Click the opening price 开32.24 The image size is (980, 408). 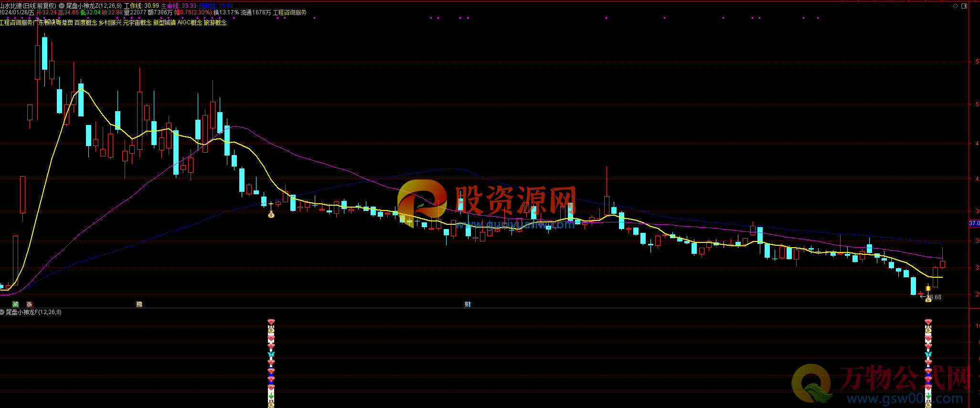(x=46, y=12)
